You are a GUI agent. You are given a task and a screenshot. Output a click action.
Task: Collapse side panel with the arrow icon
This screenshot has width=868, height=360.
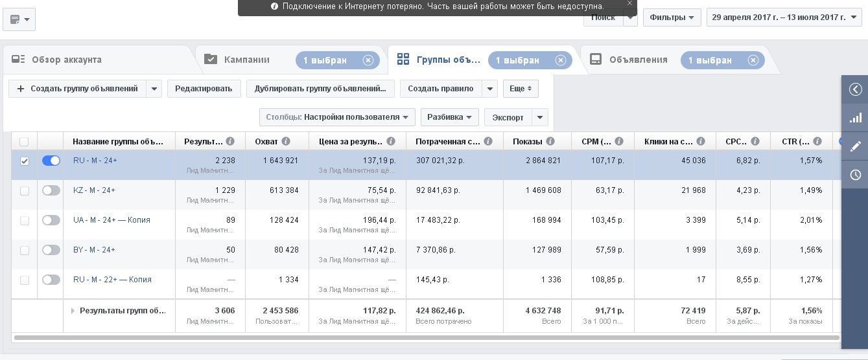pyautogui.click(x=855, y=89)
